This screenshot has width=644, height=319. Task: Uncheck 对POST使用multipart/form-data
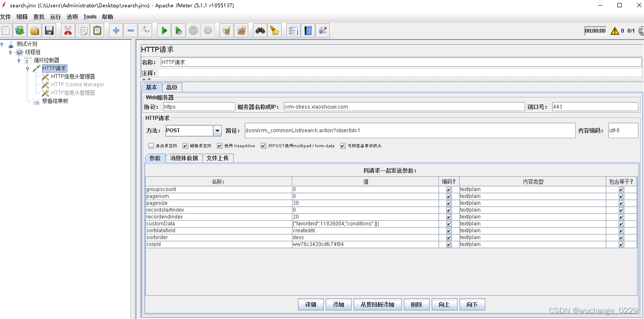(263, 146)
